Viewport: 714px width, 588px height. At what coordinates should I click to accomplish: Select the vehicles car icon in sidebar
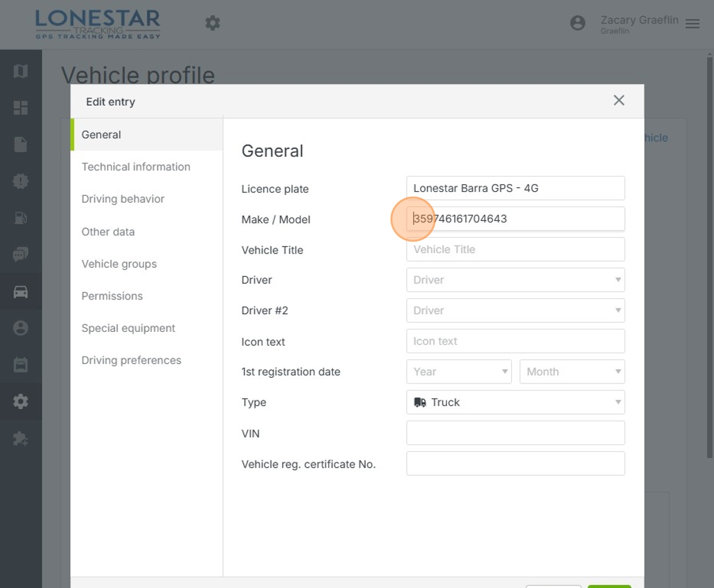tap(20, 292)
